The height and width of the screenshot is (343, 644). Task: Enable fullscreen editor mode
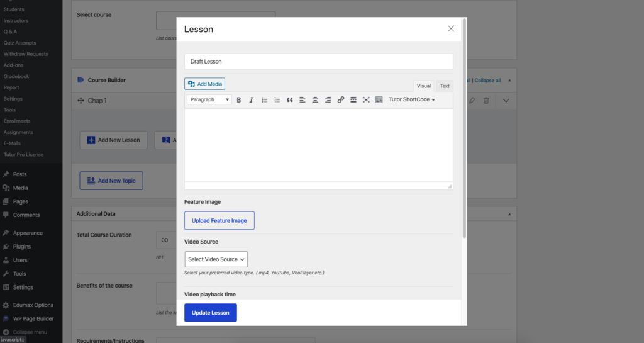click(366, 100)
